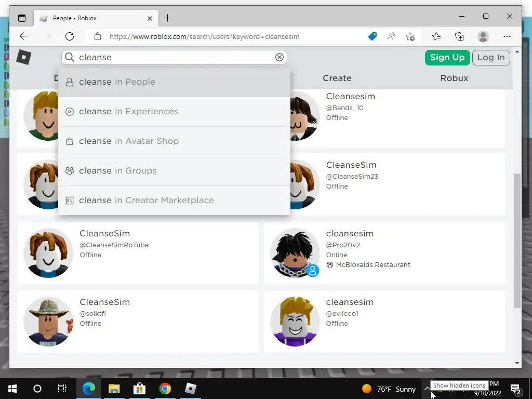This screenshot has width=532, height=399.
Task: Click McBloxalds Restaurant experience link
Action: pos(373,264)
